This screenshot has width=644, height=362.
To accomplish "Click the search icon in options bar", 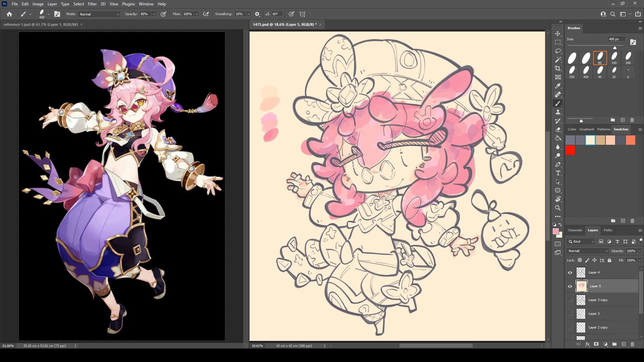I will point(613,14).
